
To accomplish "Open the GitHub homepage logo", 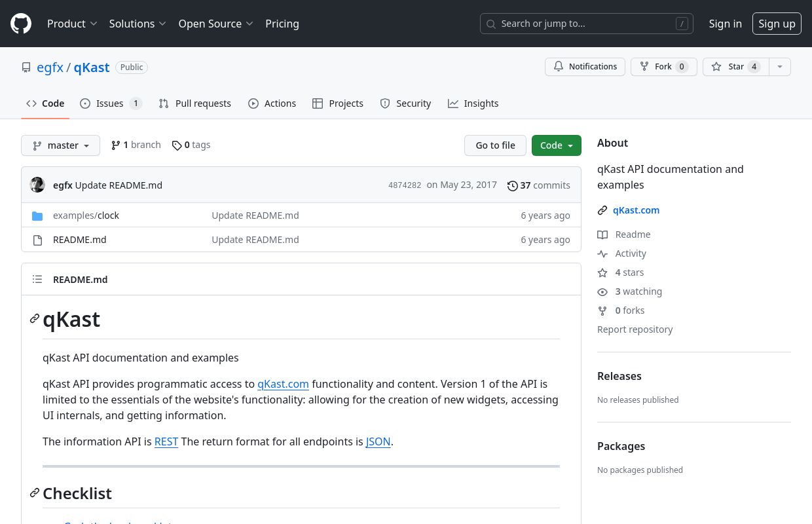I will click(21, 24).
